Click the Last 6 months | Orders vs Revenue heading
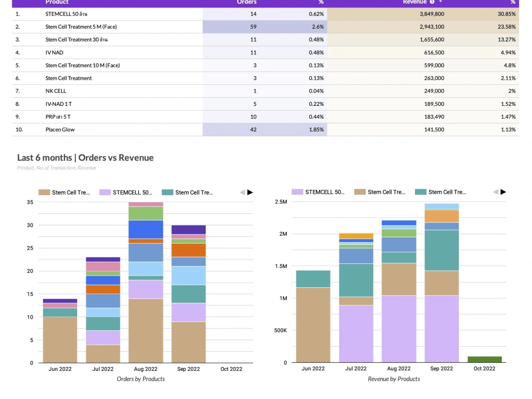The height and width of the screenshot is (399, 532). [85, 158]
